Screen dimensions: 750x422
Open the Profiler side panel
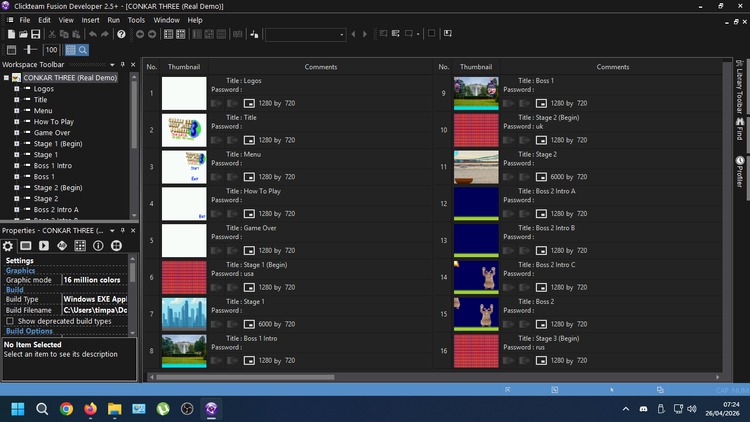pos(740,172)
